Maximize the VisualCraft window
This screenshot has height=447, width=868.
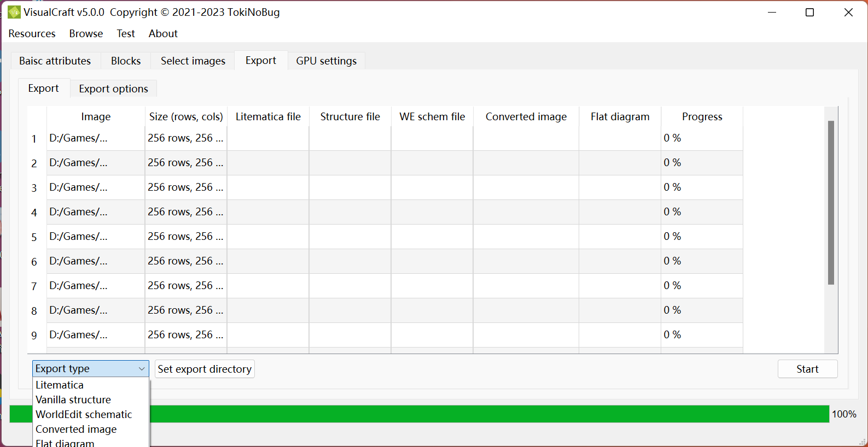coord(809,13)
